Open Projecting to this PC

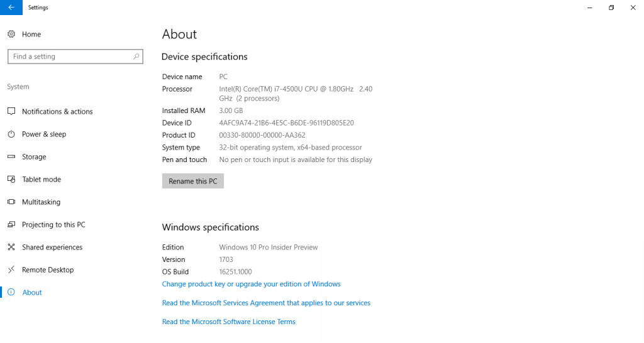(54, 224)
